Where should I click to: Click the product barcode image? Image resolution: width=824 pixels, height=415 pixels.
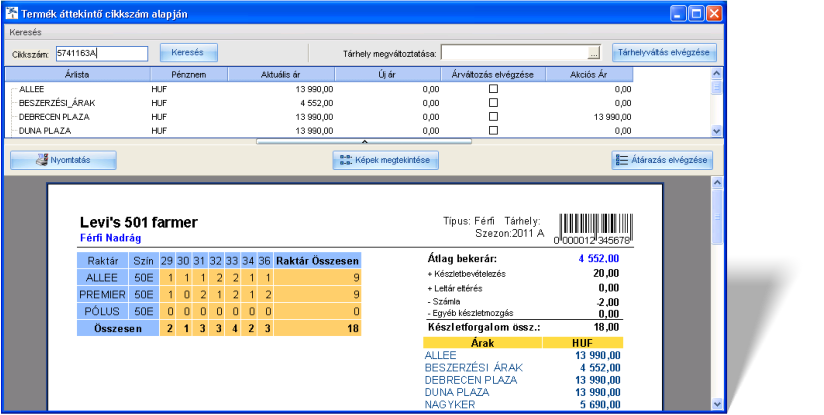(595, 230)
